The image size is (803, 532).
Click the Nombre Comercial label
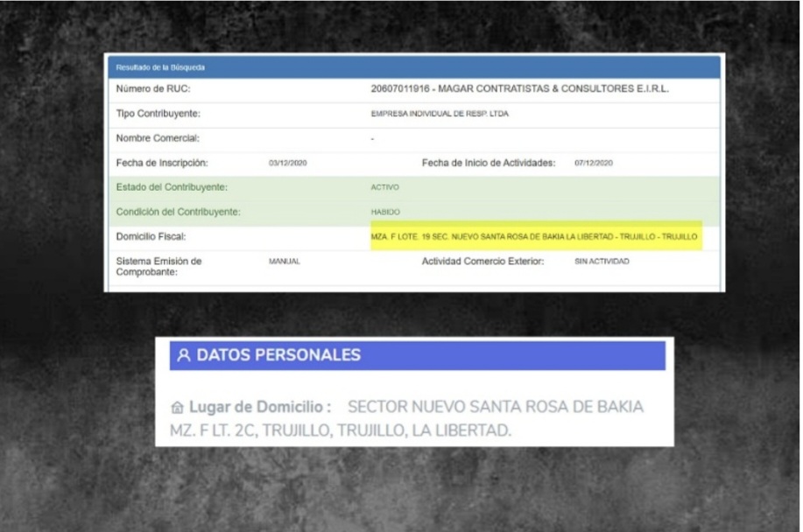(158, 138)
